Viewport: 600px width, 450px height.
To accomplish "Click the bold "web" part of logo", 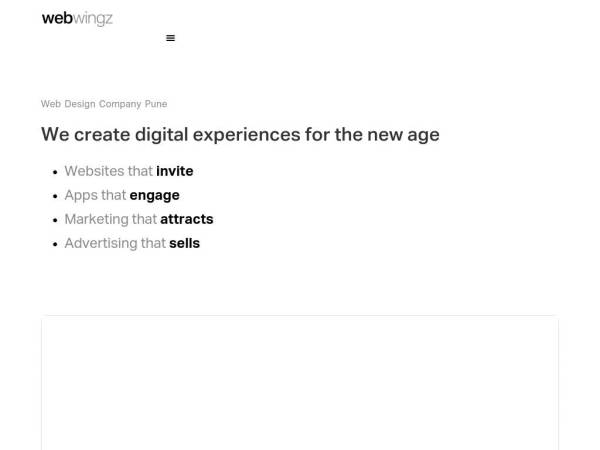I will point(57,18).
